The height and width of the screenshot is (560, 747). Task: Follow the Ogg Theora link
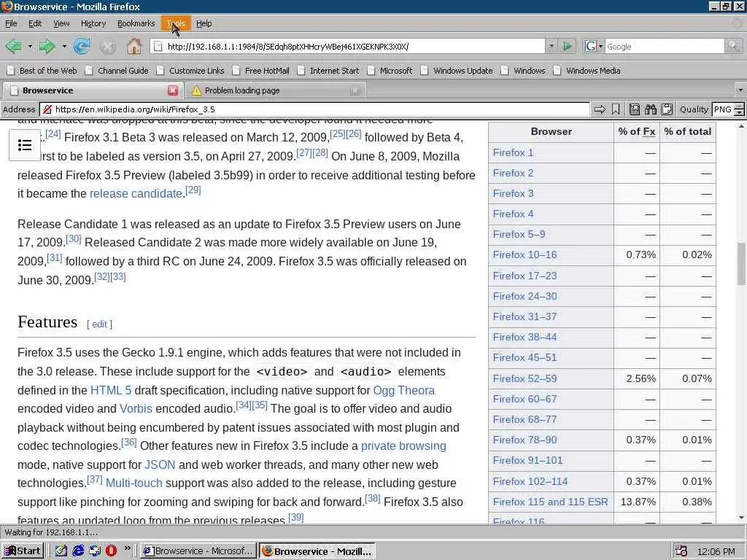click(403, 391)
